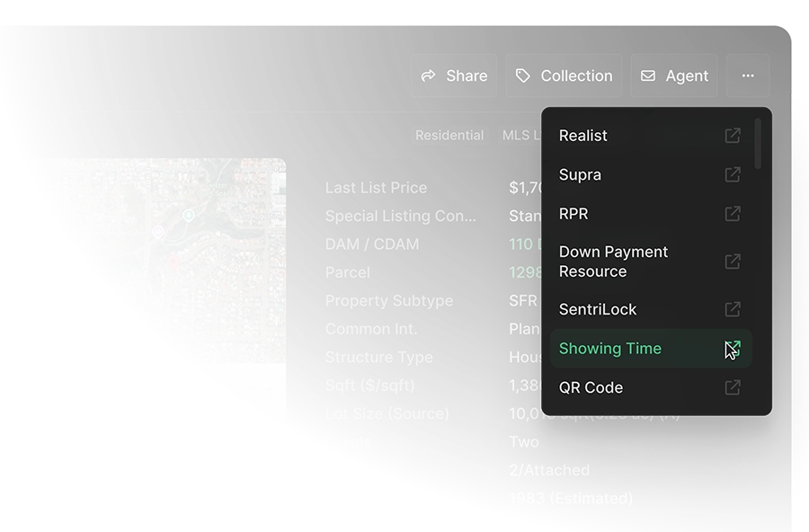Click the green Parcel number link
This screenshot has height=532, width=809.
pyautogui.click(x=525, y=272)
